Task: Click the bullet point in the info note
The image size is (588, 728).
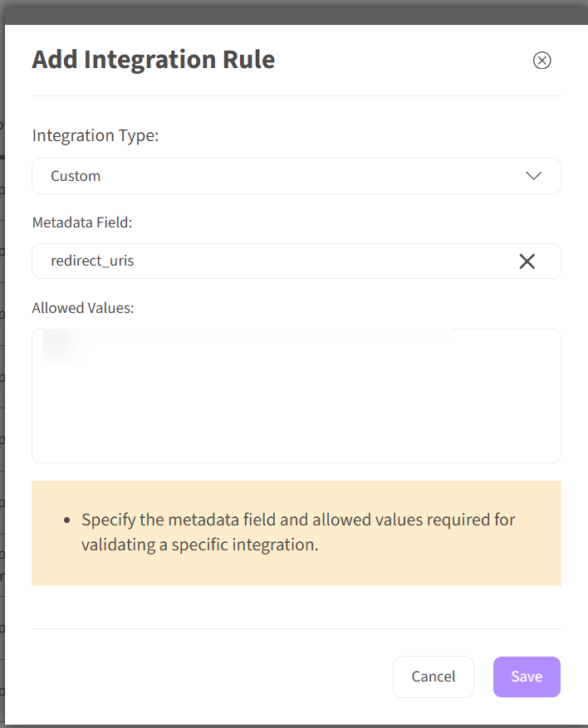Action: tap(67, 520)
